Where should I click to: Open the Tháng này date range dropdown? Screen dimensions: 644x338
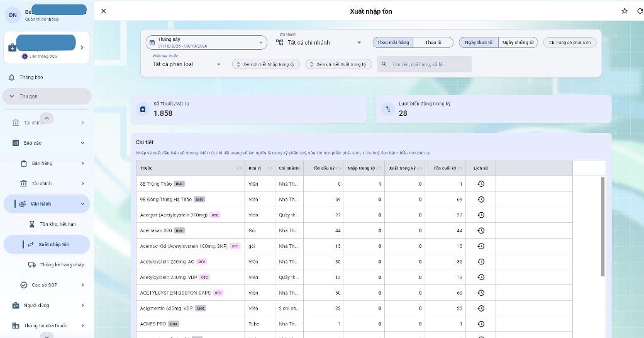point(206,42)
